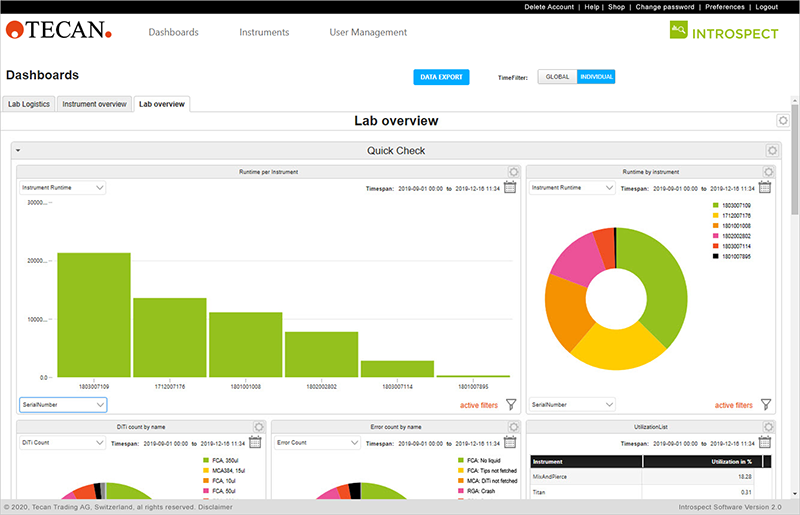The height and width of the screenshot is (515, 800).
Task: Open settings gear of DiTi count panel
Action: [x=259, y=427]
